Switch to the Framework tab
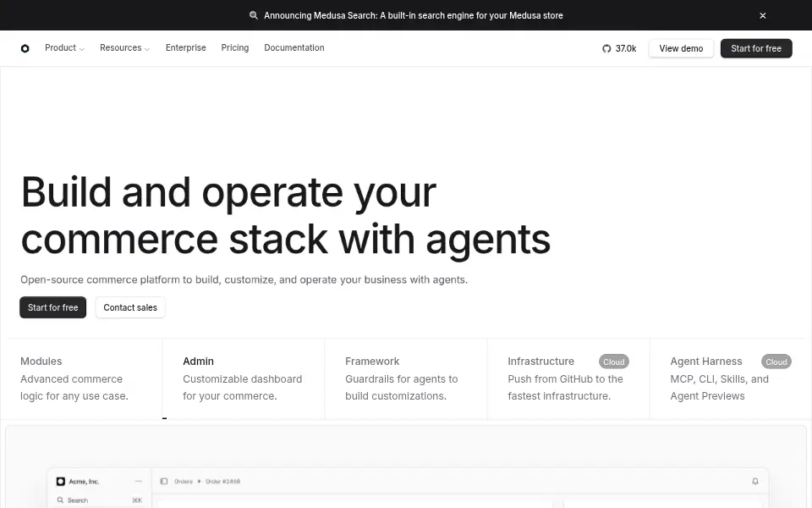 [406, 378]
